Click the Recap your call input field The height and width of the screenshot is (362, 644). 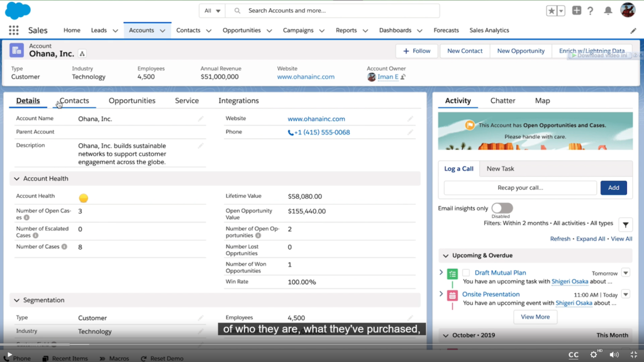point(520,187)
